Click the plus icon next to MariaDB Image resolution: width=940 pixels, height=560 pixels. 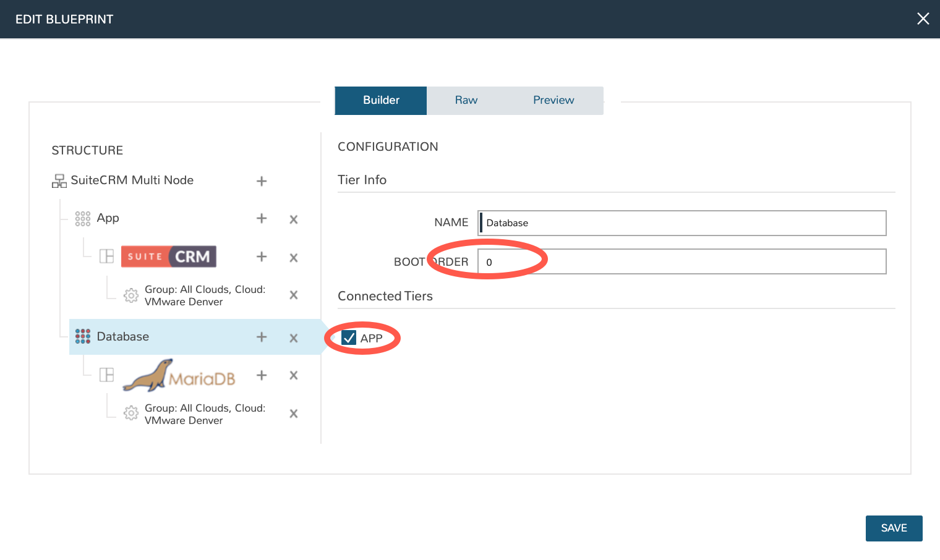262,376
